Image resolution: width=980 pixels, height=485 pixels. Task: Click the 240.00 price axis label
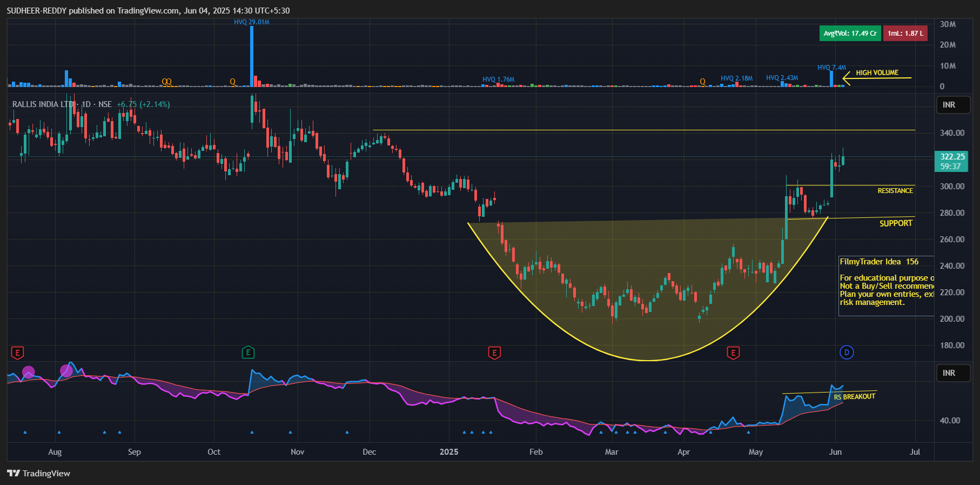click(x=952, y=266)
